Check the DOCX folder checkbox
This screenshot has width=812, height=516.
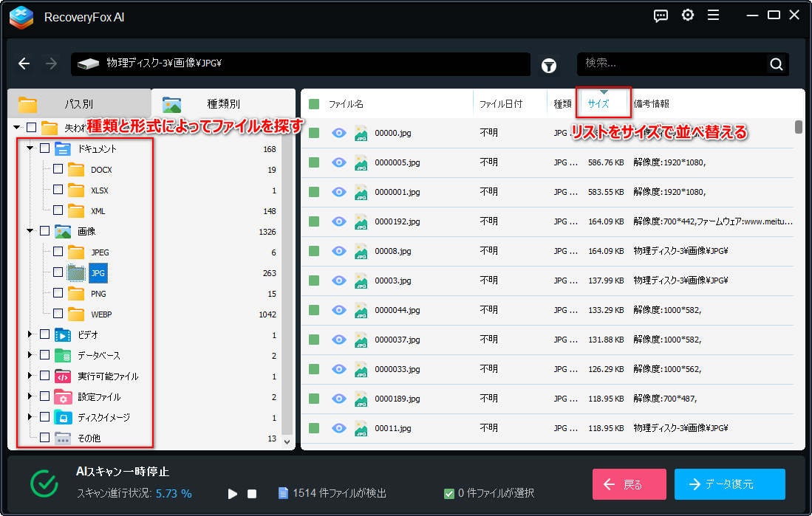tap(58, 169)
